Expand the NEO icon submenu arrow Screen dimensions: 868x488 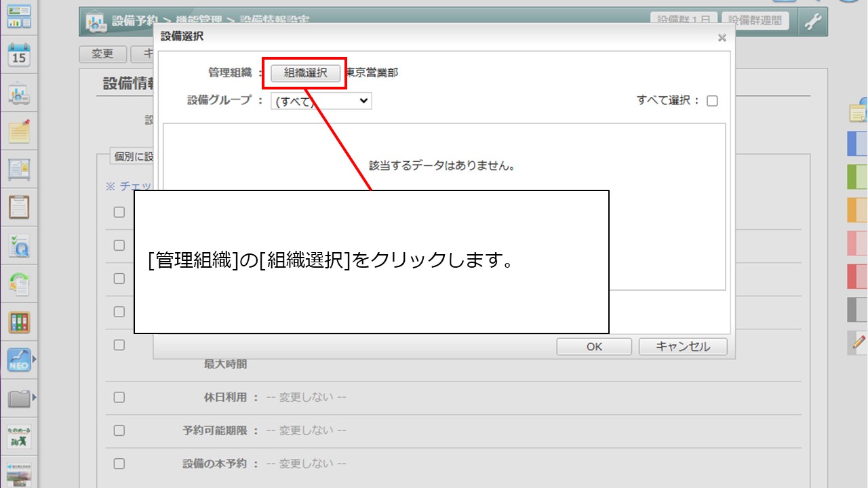click(35, 360)
